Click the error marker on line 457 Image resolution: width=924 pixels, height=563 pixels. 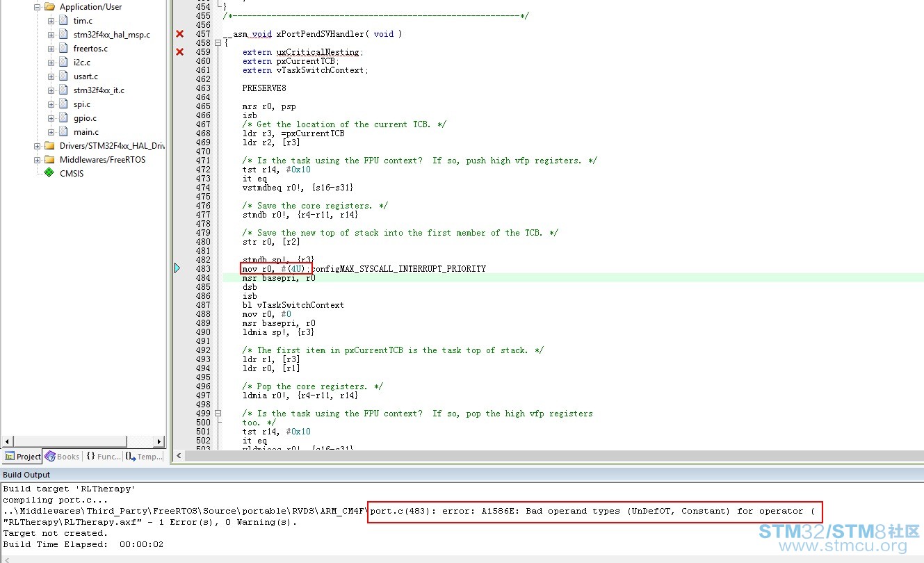point(180,34)
